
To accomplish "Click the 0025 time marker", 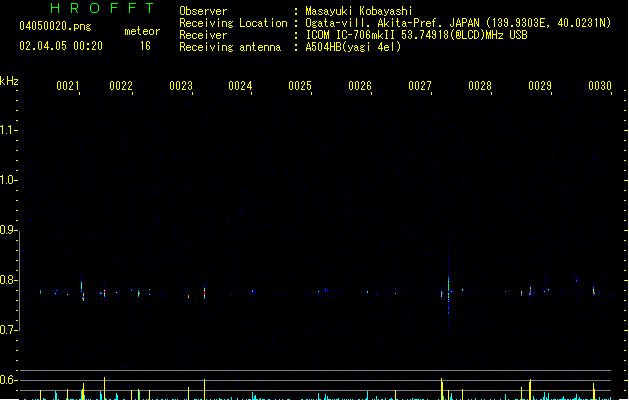I will pos(300,86).
